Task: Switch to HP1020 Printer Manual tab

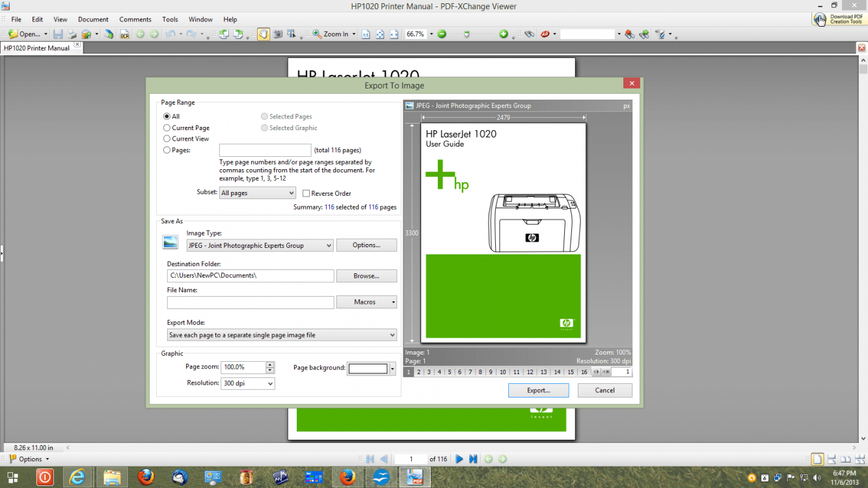Action: [x=36, y=48]
